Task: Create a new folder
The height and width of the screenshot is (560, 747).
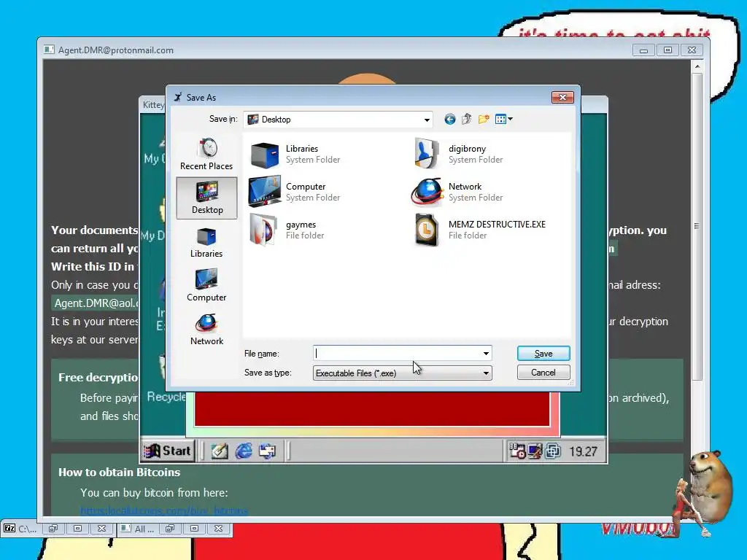Action: click(x=484, y=119)
